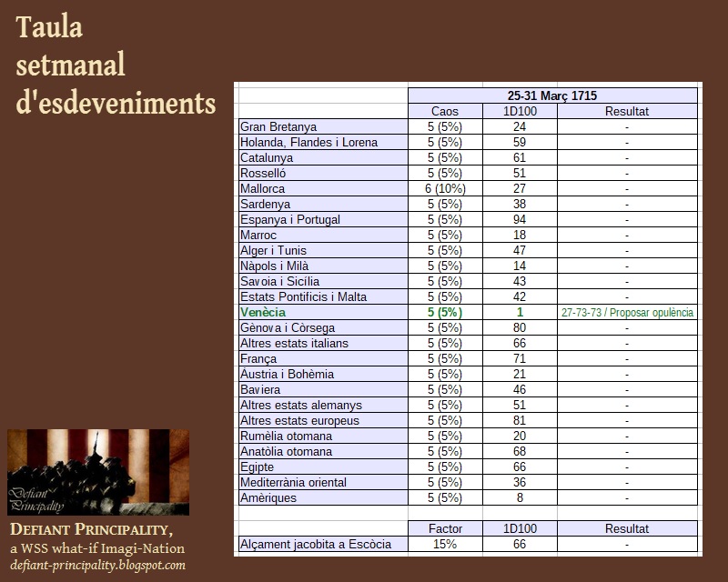Image resolution: width=728 pixels, height=582 pixels.
Task: Select the '36' roll for Mediterrània oriental
Action: click(520, 482)
